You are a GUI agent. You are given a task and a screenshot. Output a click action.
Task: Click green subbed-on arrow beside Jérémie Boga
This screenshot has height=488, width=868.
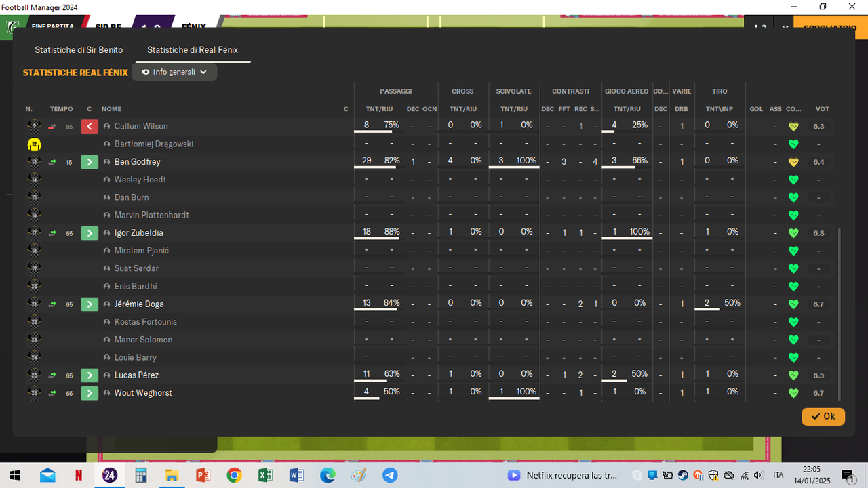click(x=90, y=304)
